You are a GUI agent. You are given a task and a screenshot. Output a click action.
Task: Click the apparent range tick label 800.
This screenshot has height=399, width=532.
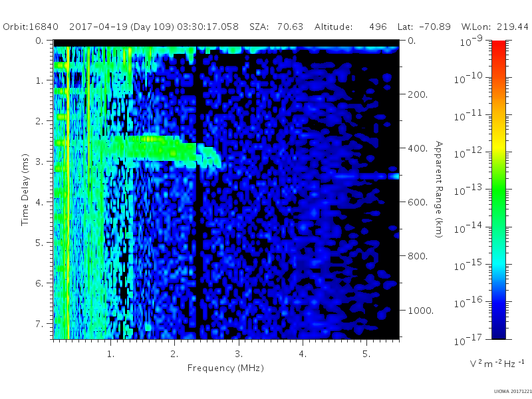point(418,256)
